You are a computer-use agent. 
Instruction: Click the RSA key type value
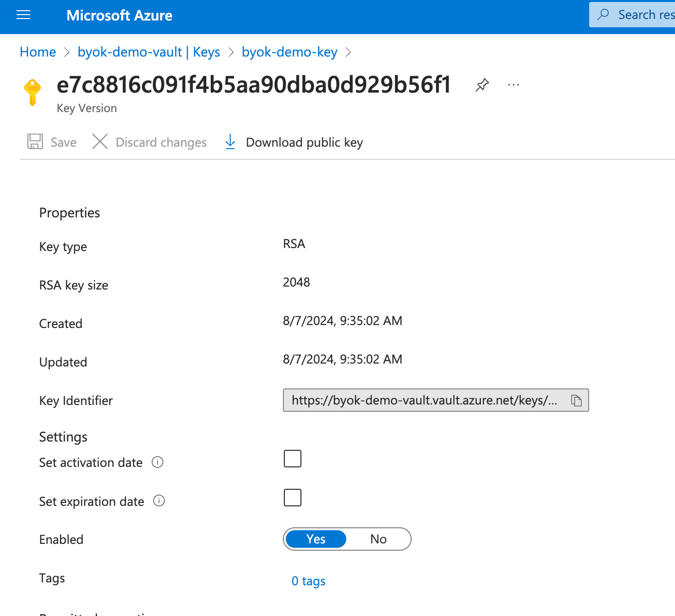pyautogui.click(x=294, y=244)
